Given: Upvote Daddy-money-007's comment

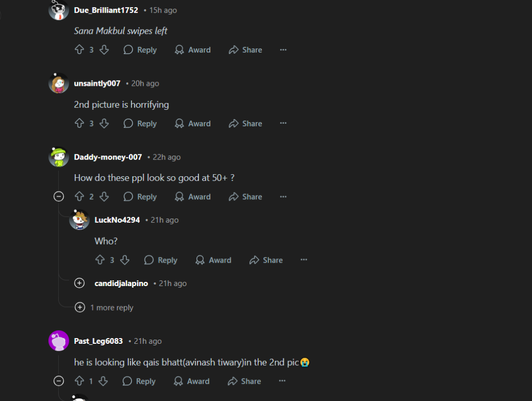Looking at the screenshot, I should 79,197.
